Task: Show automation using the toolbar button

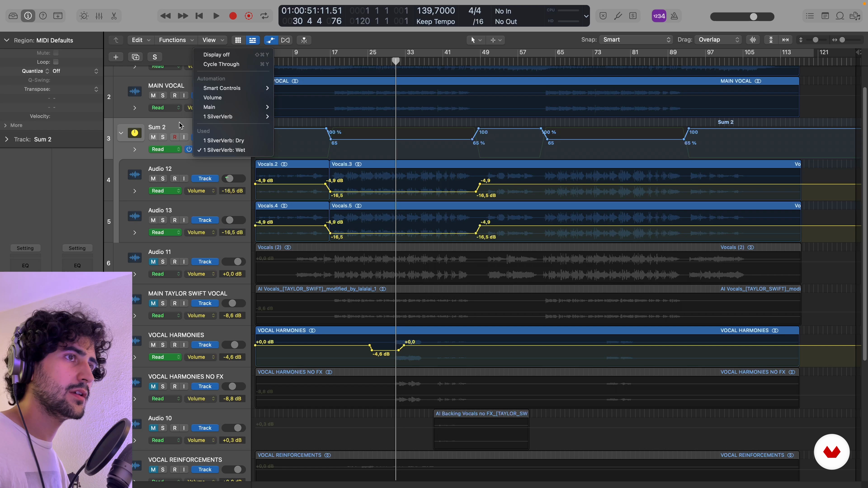Action: tap(270, 40)
